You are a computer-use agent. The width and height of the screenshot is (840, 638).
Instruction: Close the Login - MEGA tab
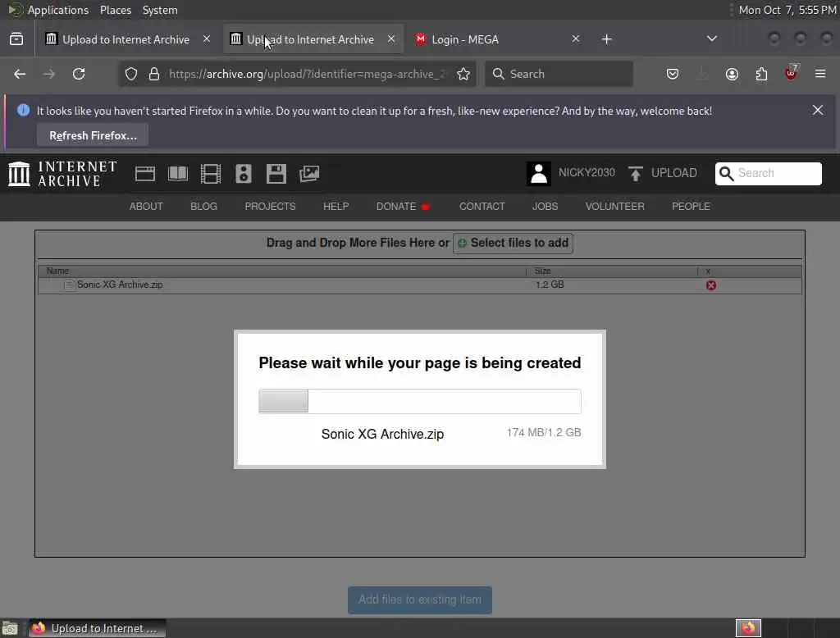click(575, 39)
